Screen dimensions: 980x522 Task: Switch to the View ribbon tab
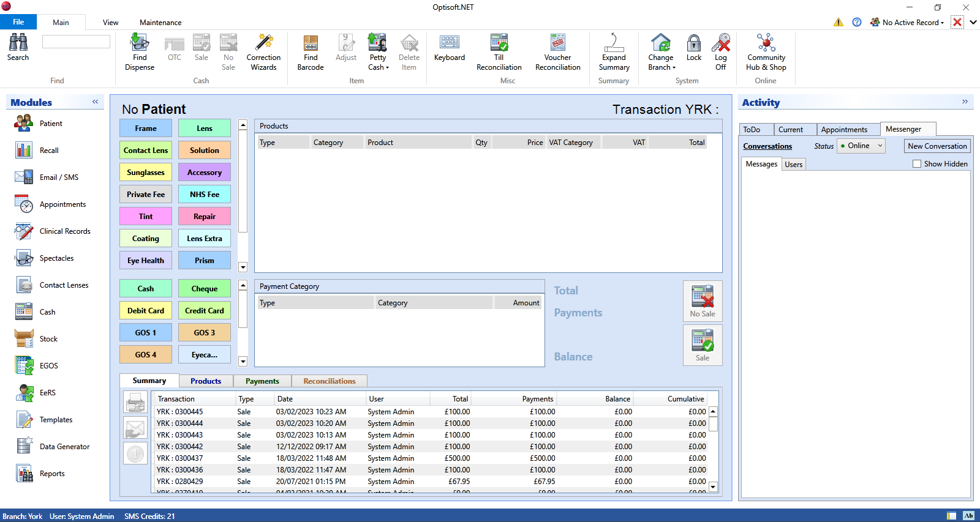[110, 22]
